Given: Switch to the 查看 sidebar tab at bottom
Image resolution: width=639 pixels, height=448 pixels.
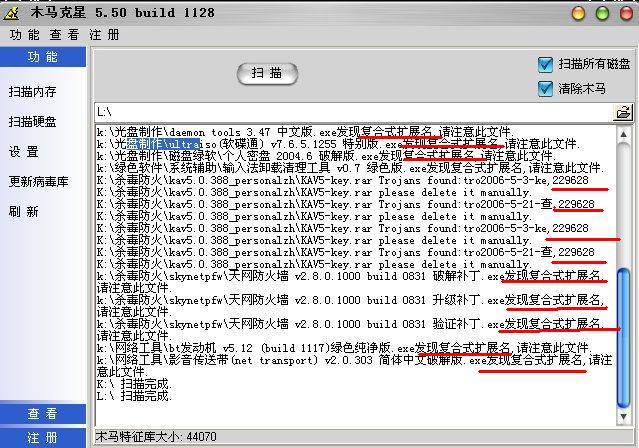Looking at the screenshot, I should point(43,414).
